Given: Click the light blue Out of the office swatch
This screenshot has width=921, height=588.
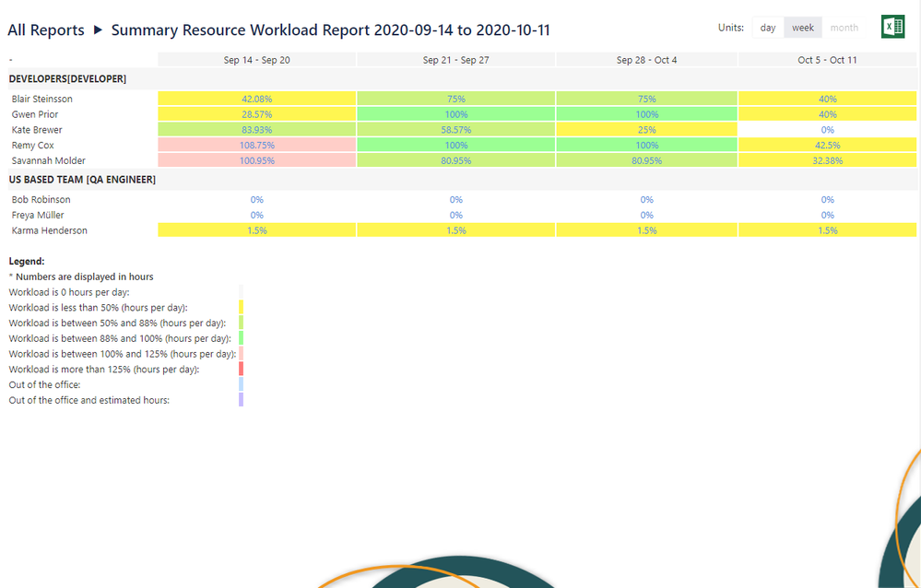Looking at the screenshot, I should click(241, 384).
